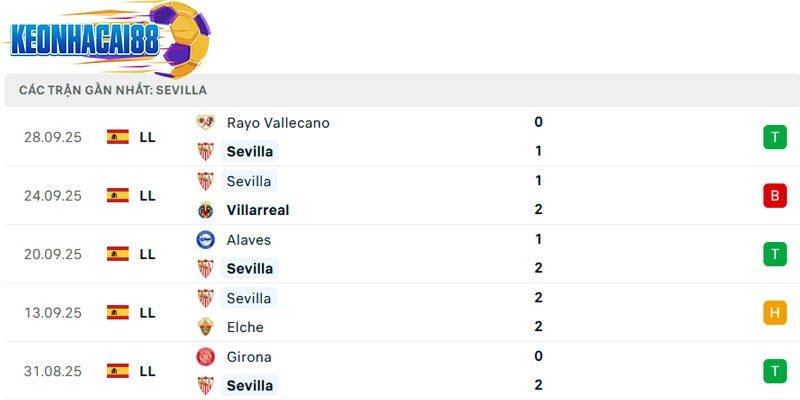Click the Rayo Vallecano club crest
Screen dimensions: 800x400
(205, 123)
